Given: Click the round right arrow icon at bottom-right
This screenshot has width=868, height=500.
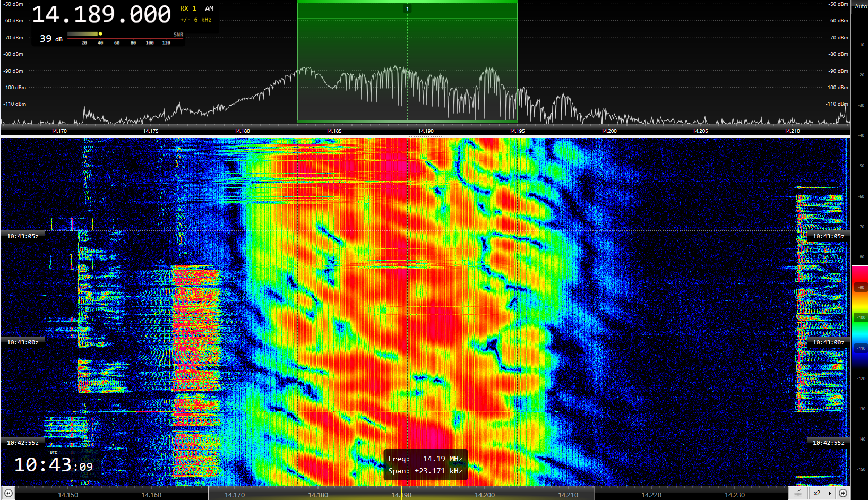Looking at the screenshot, I should tap(843, 493).
